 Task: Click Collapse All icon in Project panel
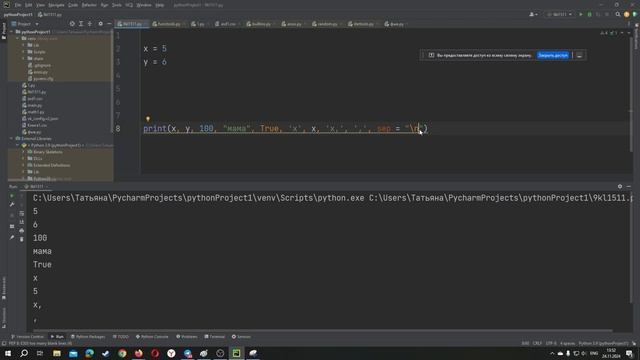[x=90, y=24]
